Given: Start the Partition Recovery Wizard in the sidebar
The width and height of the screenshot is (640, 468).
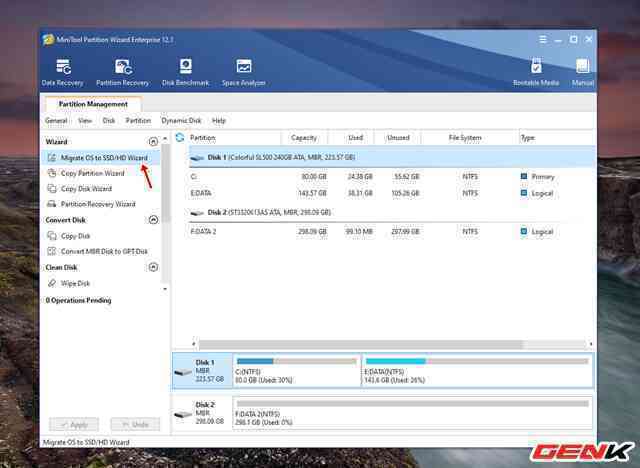Looking at the screenshot, I should 98,204.
